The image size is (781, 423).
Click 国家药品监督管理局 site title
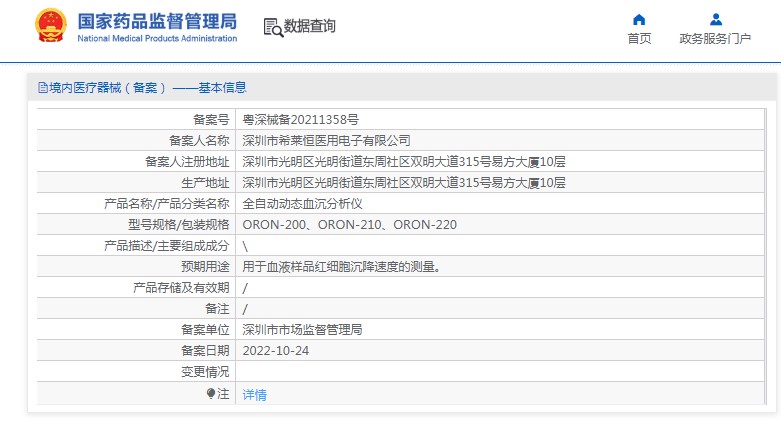[x=157, y=21]
